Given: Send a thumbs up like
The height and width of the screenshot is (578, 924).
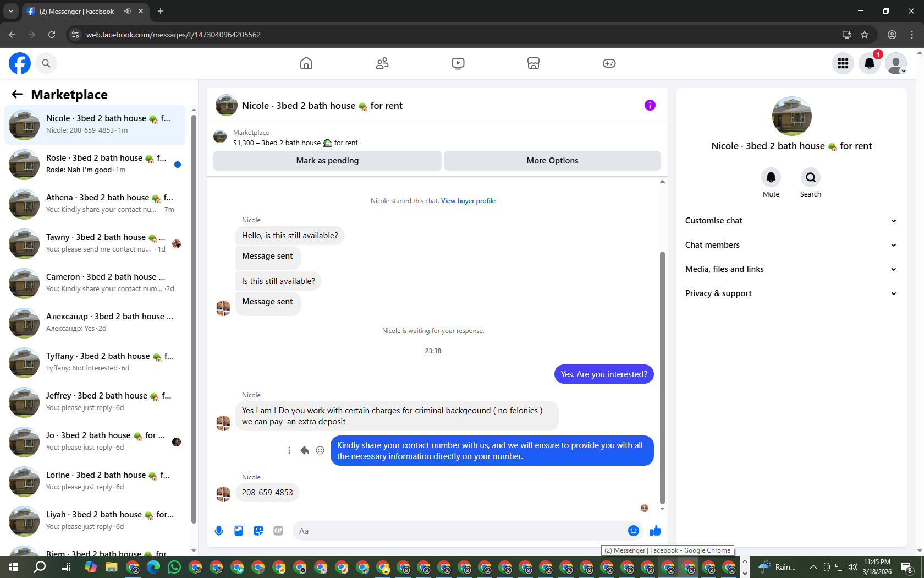Looking at the screenshot, I should point(656,531).
